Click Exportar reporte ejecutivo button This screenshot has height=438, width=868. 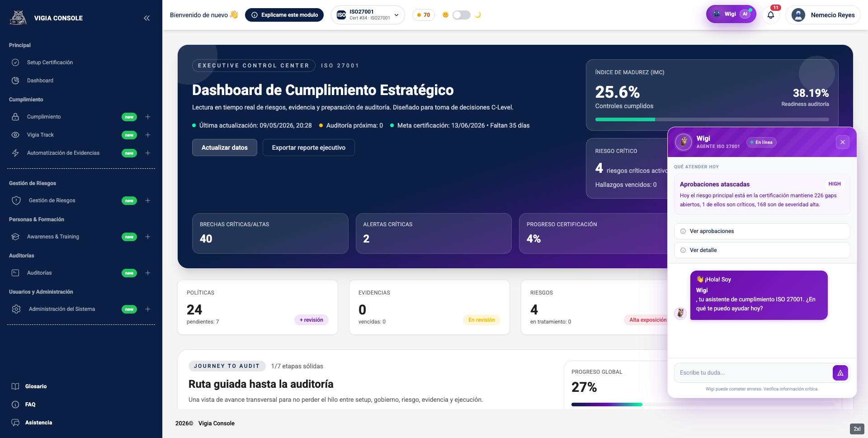pos(309,148)
